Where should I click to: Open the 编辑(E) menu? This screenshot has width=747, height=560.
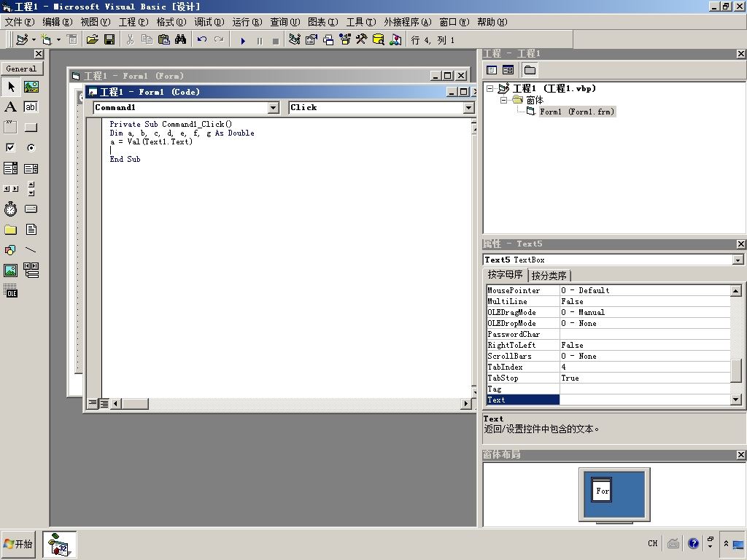(57, 22)
